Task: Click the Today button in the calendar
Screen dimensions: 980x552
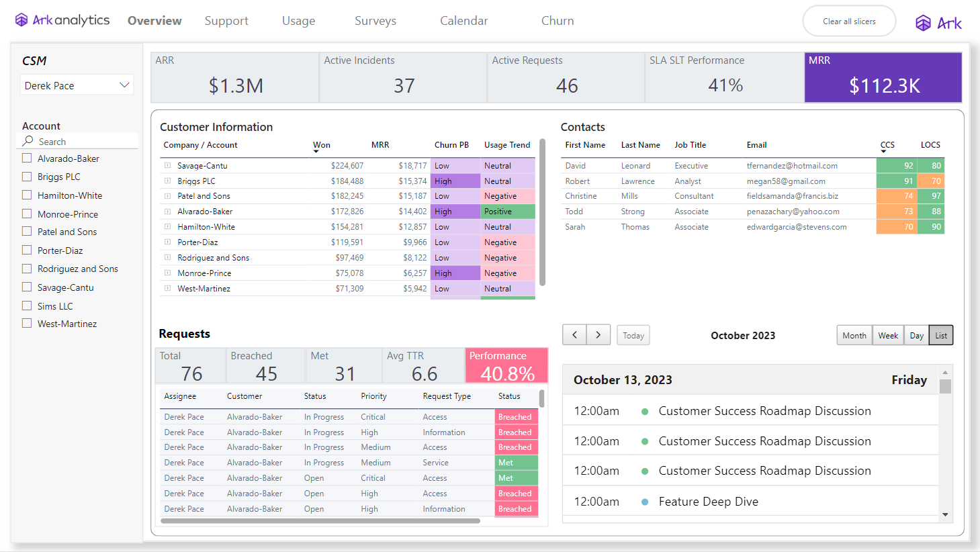Action: pyautogui.click(x=632, y=334)
